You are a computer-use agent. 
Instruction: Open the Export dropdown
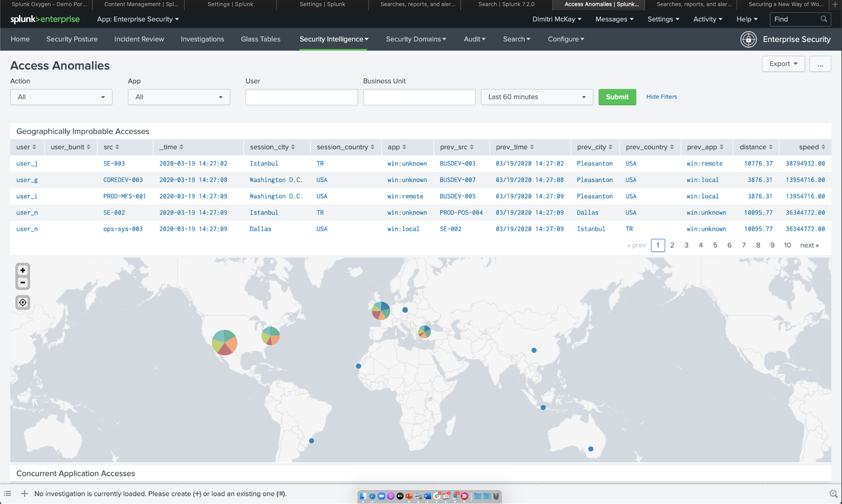pyautogui.click(x=783, y=64)
